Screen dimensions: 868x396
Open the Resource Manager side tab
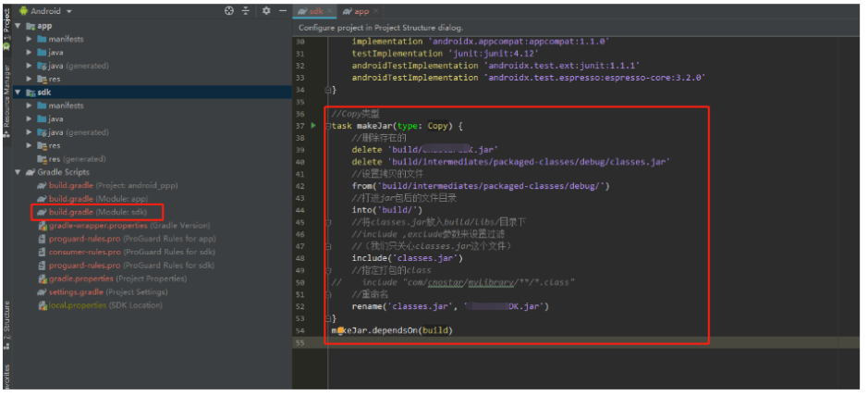coord(6,100)
